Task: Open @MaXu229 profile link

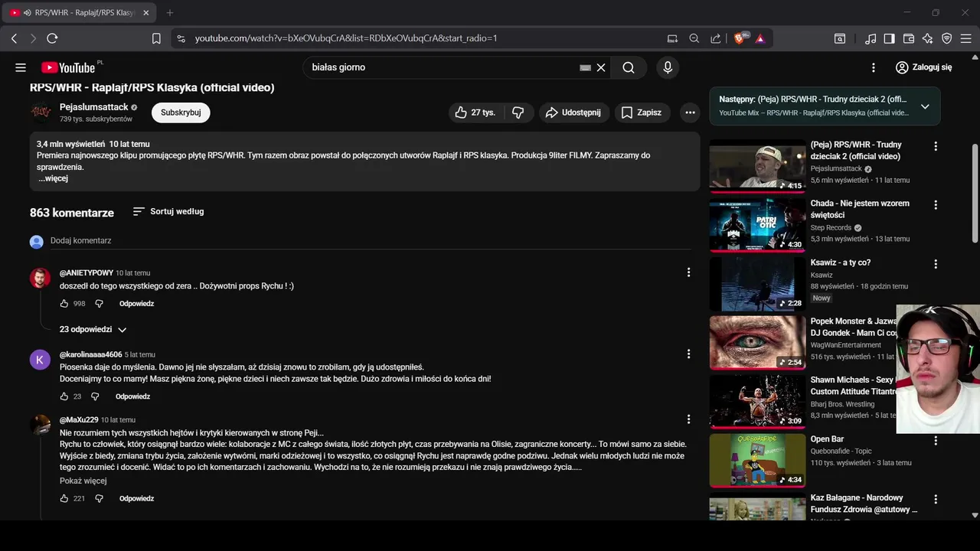Action: coord(79,419)
